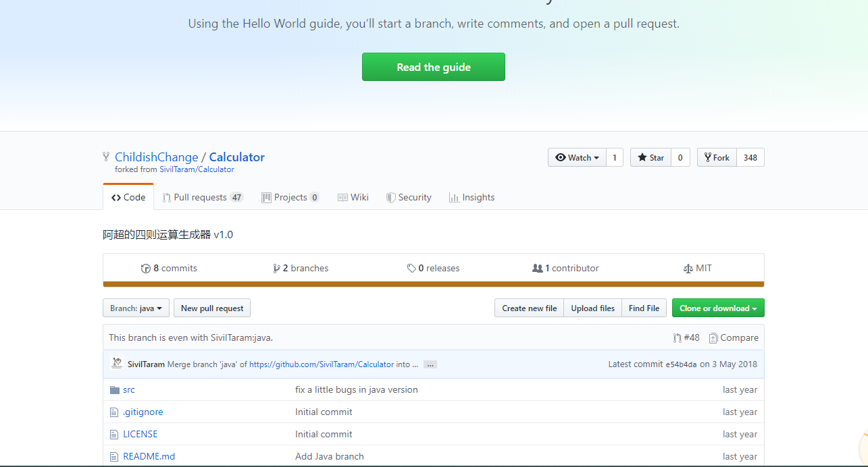Click the src folder icon
868x467 pixels.
click(x=114, y=389)
